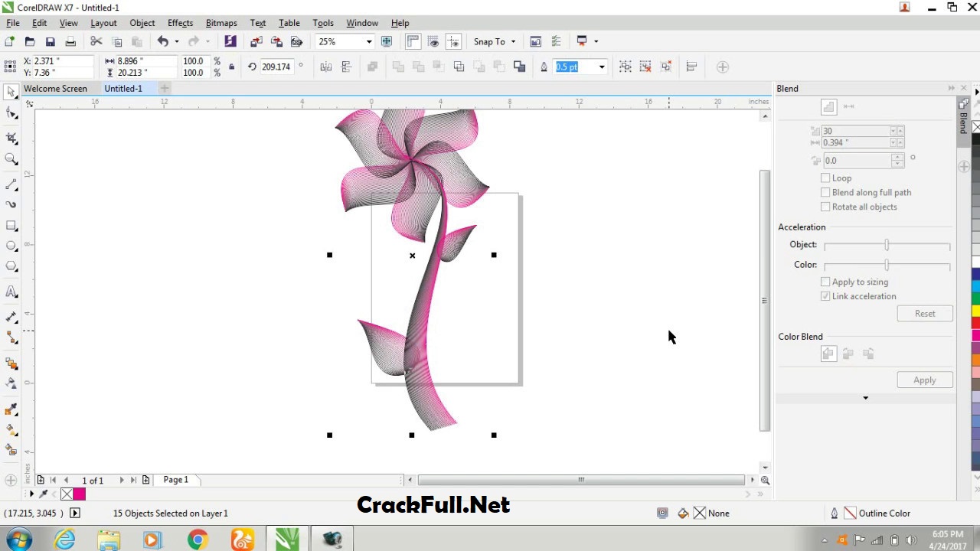Click the Undo arrow icon

click(162, 41)
